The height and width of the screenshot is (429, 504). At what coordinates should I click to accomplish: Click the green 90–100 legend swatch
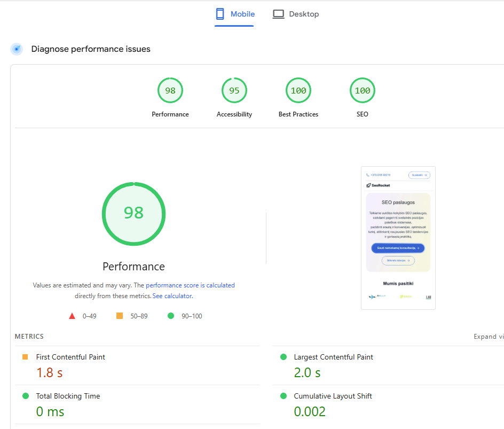[x=170, y=316]
